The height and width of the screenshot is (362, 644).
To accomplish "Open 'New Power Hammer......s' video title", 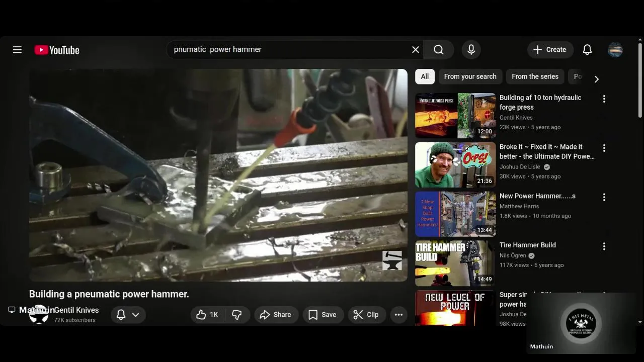I will (537, 196).
